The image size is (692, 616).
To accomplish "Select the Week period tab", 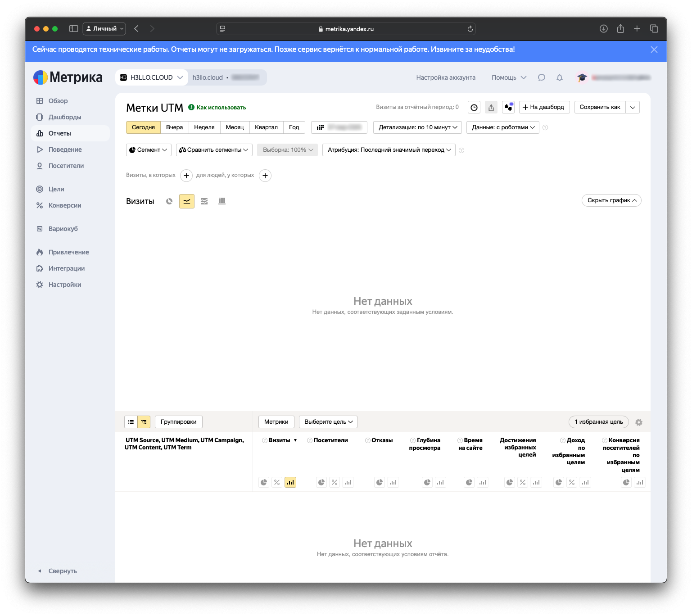I will click(204, 127).
